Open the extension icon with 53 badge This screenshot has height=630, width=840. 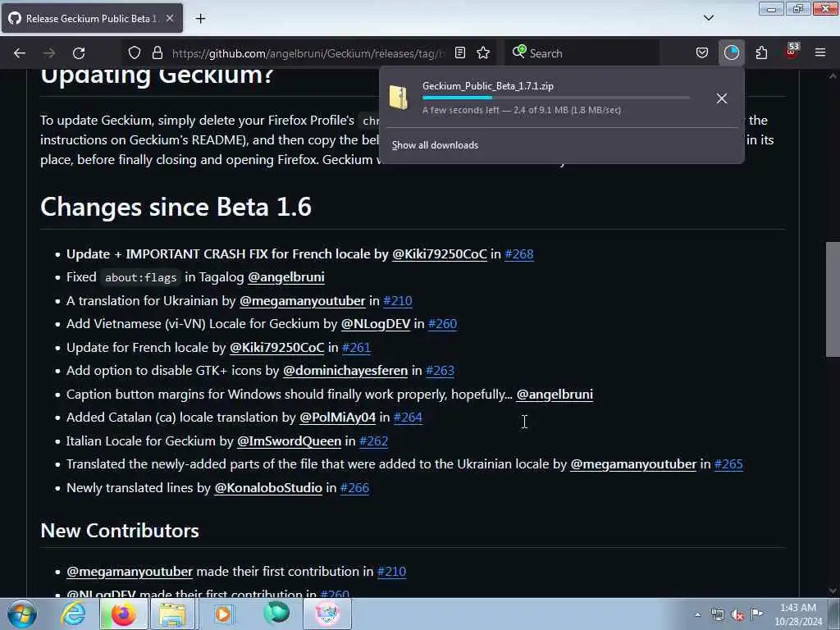[x=792, y=52]
